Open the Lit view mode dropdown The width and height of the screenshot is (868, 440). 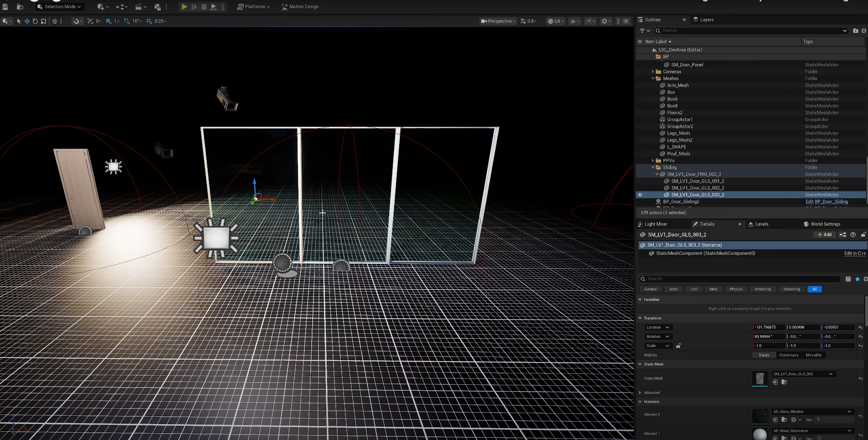(556, 21)
